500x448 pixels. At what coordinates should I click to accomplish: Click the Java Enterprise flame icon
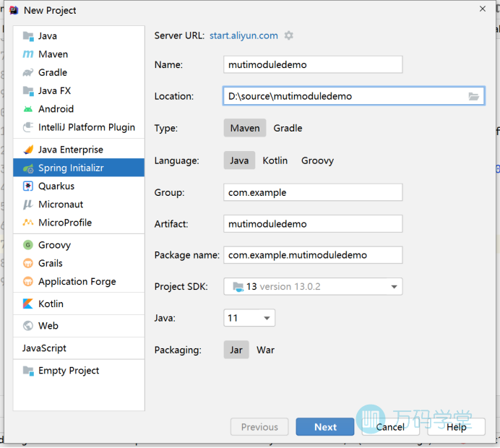tap(28, 150)
